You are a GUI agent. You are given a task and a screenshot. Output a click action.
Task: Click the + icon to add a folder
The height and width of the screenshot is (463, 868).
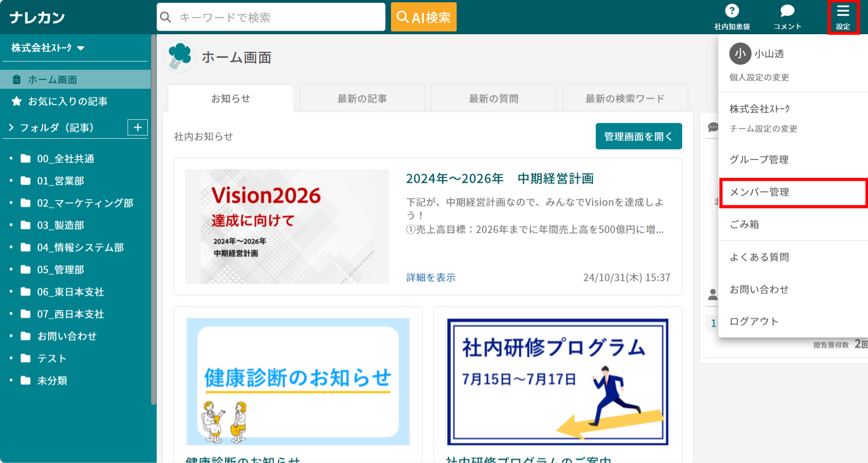[x=137, y=127]
